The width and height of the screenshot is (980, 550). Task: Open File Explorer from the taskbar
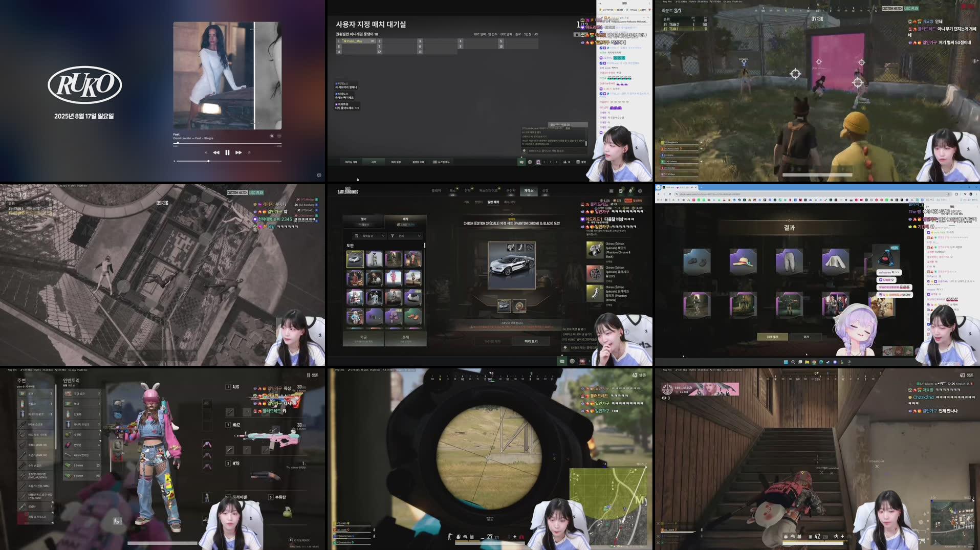coord(807,362)
